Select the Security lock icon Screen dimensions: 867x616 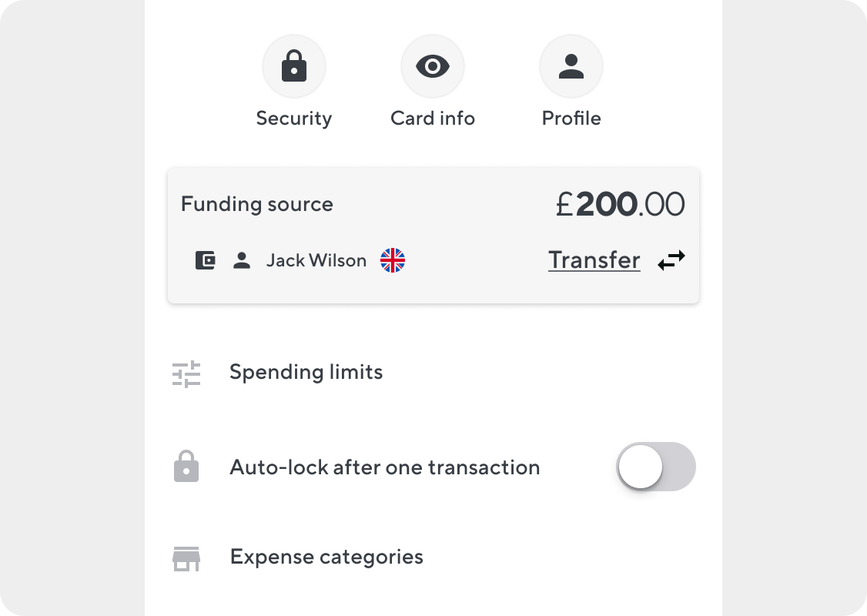[294, 66]
